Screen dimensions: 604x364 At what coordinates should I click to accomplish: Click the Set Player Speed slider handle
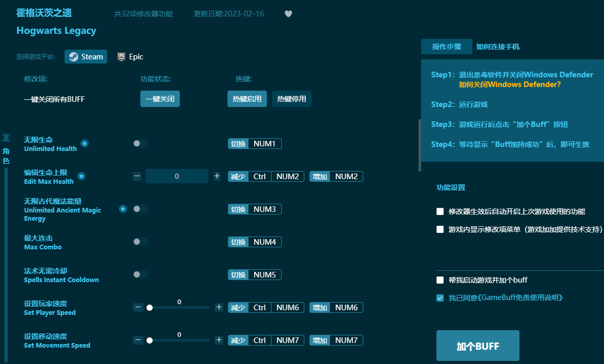[150, 308]
